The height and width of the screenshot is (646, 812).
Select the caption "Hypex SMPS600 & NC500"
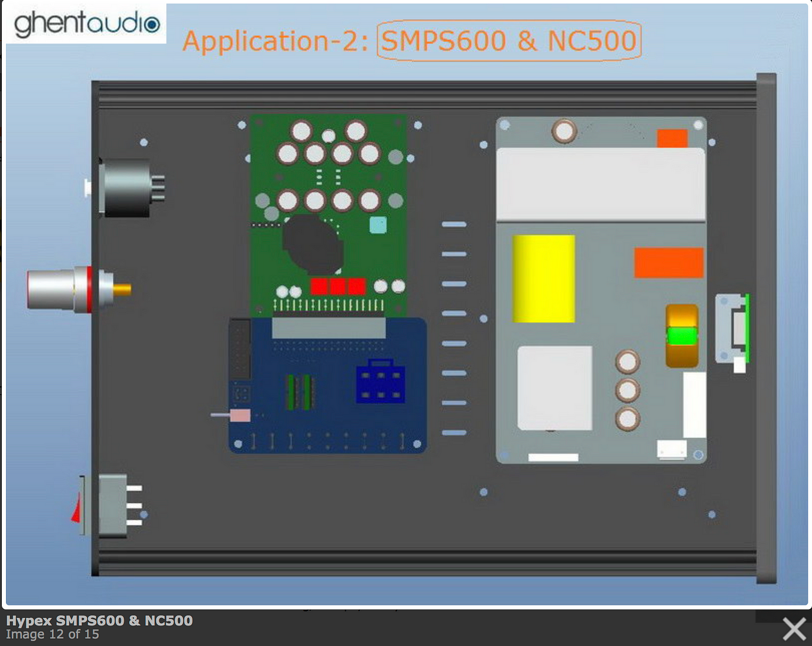pyautogui.click(x=99, y=620)
